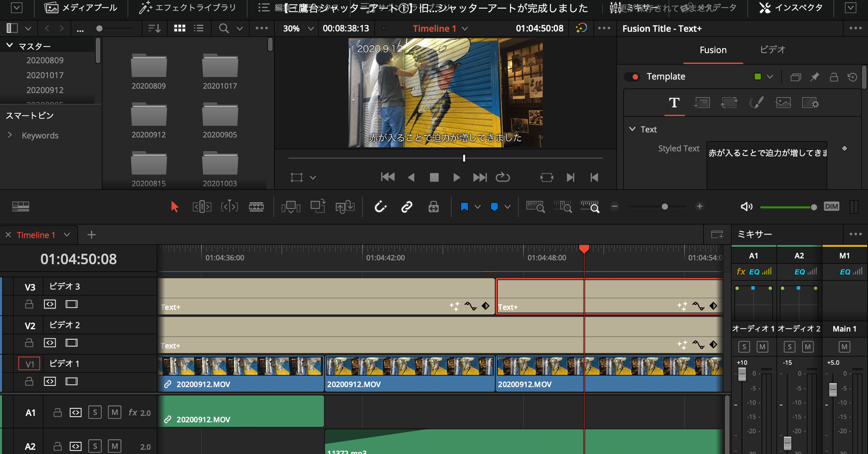Viewport: 868px width, 454px height.
Task: Open the Timeline 1 tab dropdown arrow
Action: 67,235
